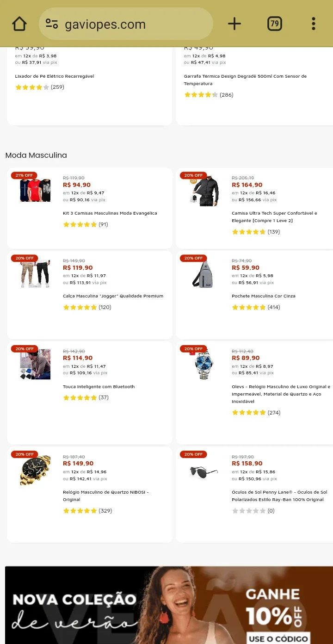The width and height of the screenshot is (333, 644).
Task: Open the gold NIBOSI watch image
Action: tap(35, 470)
